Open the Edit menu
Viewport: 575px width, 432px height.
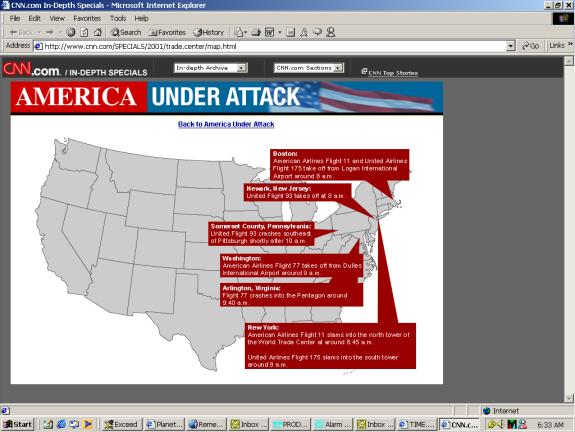[34, 18]
